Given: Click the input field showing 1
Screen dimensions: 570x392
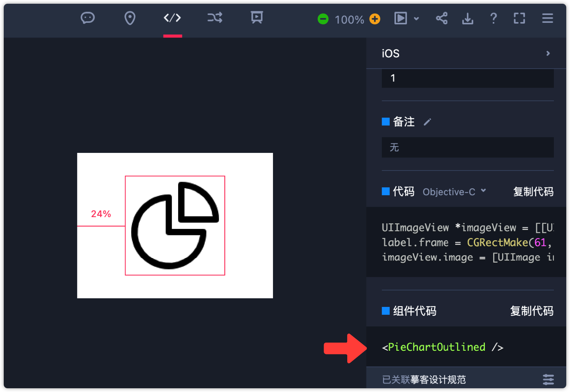Looking at the screenshot, I should coord(468,78).
